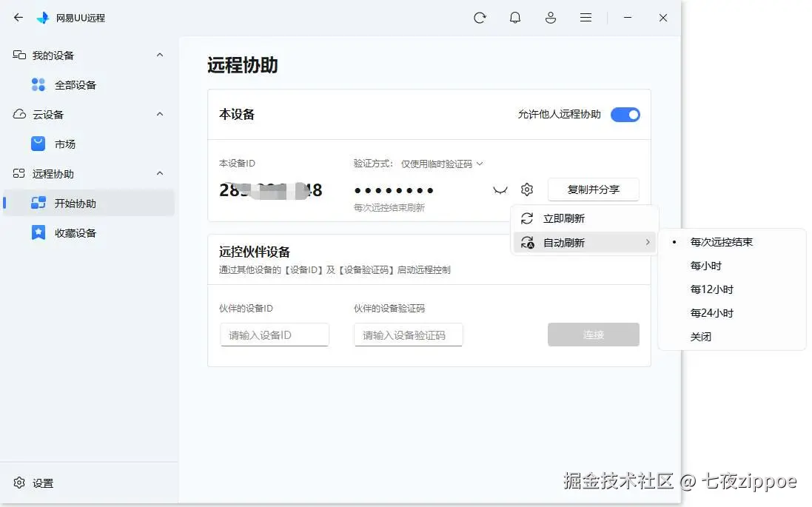Screen dimensions: 812x507
Task: Click the verification code settings gear
Action: 527,189
